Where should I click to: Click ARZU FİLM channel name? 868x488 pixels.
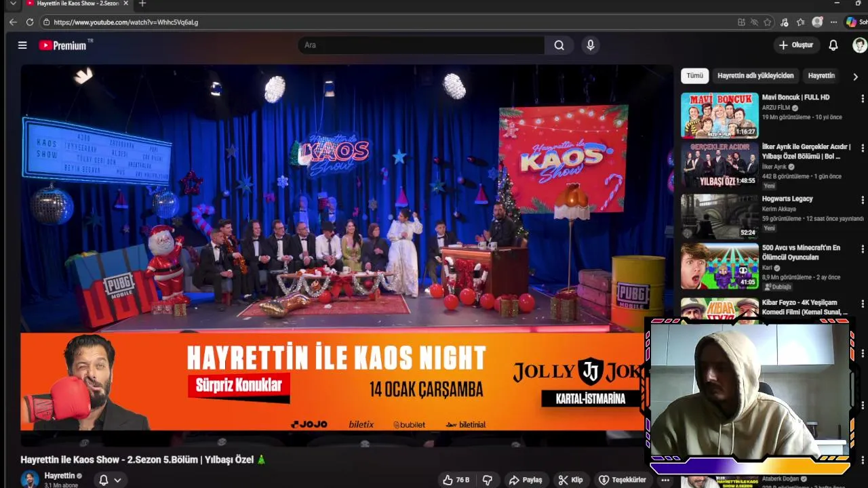point(776,108)
